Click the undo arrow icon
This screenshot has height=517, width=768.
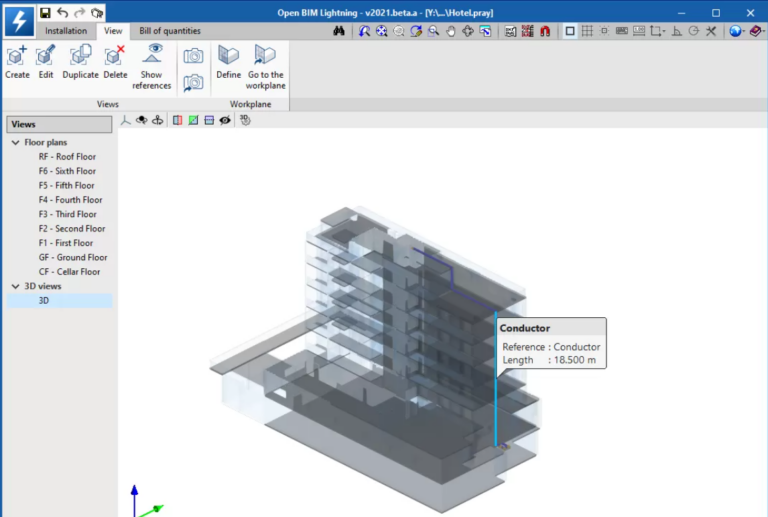62,13
